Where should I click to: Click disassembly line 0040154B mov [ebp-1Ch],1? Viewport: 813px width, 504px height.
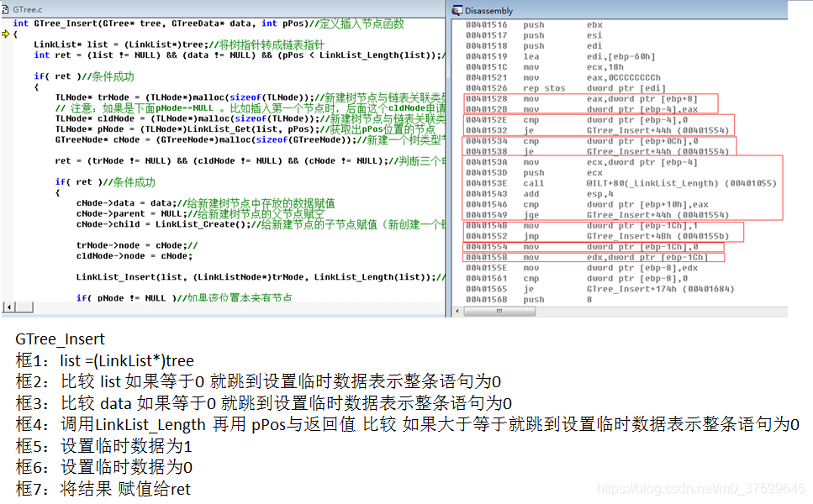tap(581, 226)
